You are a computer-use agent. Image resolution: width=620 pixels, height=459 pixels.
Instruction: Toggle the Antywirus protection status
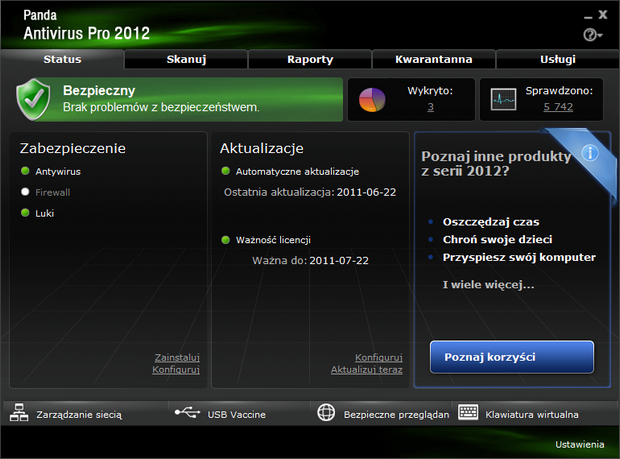coord(26,172)
